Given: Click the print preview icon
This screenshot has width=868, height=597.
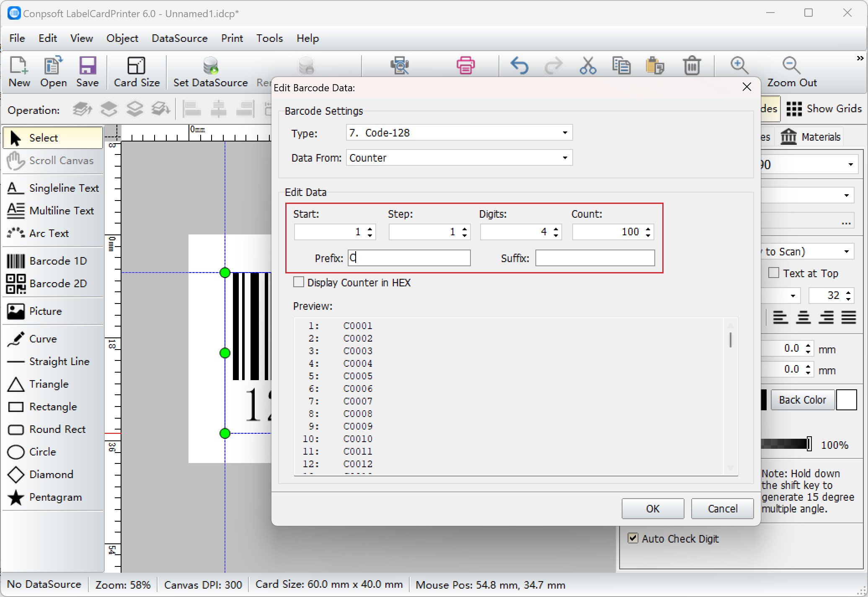Looking at the screenshot, I should (x=400, y=66).
